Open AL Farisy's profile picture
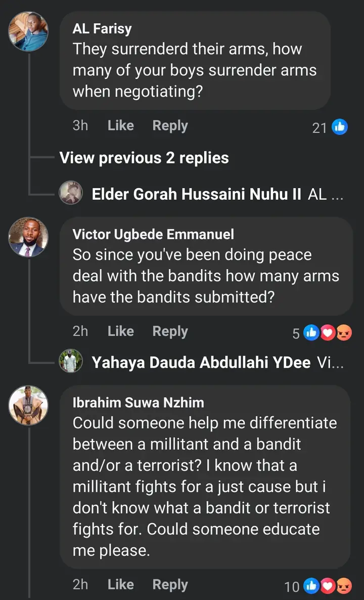The height and width of the screenshot is (600, 364). 29,32
